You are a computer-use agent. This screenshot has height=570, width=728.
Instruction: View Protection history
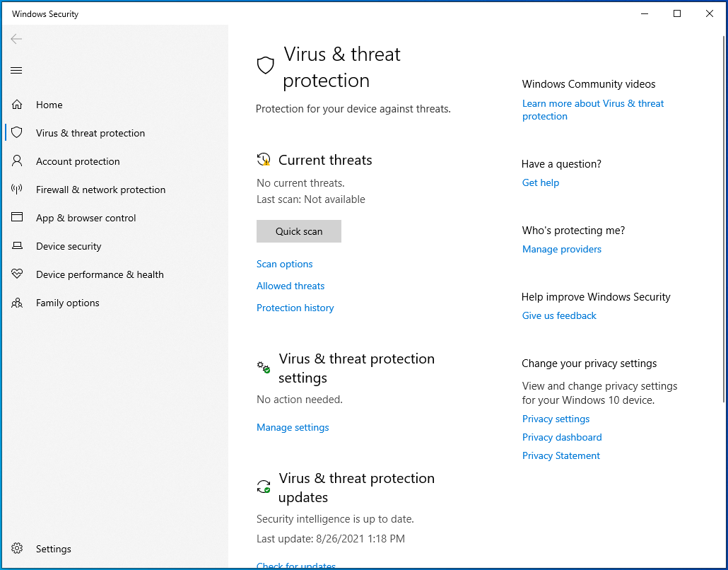295,308
